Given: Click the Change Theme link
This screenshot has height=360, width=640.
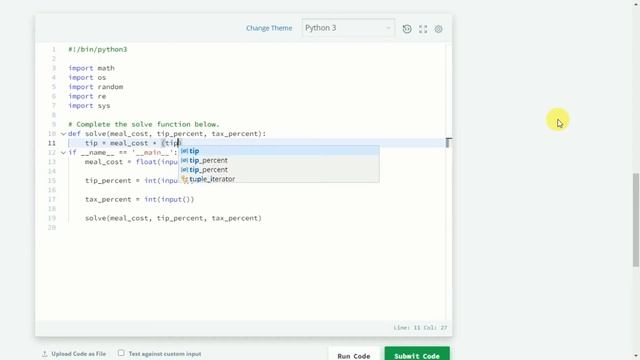Looking at the screenshot, I should pyautogui.click(x=269, y=28).
